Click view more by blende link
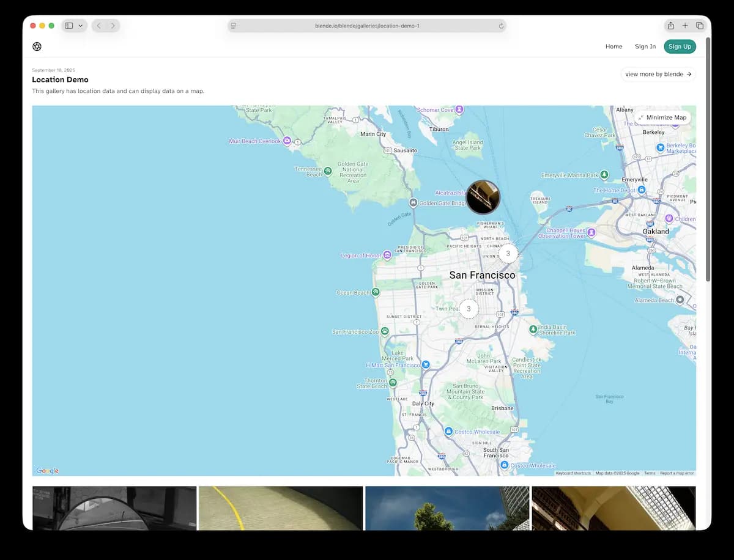734x560 pixels. (658, 74)
